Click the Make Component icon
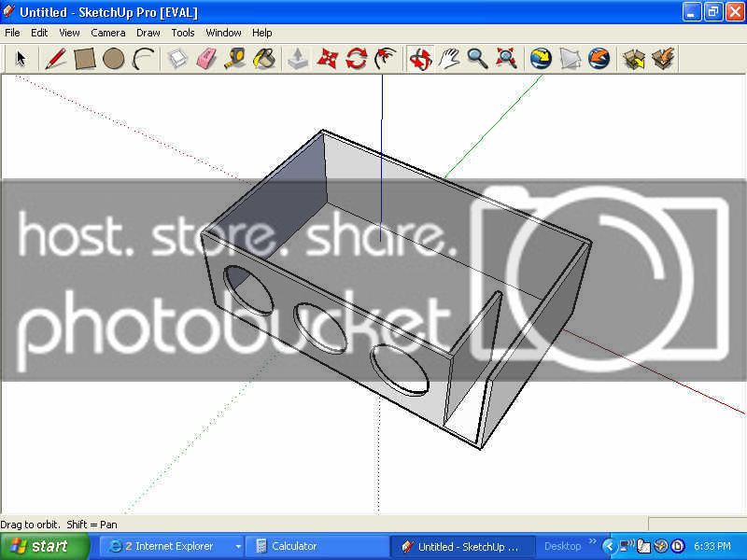This screenshot has height=560, width=747. (x=178, y=59)
